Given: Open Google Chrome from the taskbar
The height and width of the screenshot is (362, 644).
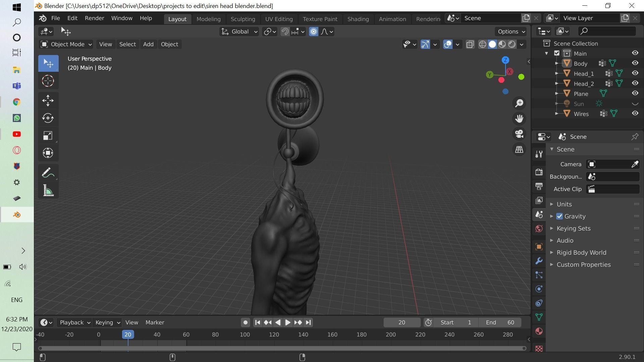Looking at the screenshot, I should (x=16, y=102).
